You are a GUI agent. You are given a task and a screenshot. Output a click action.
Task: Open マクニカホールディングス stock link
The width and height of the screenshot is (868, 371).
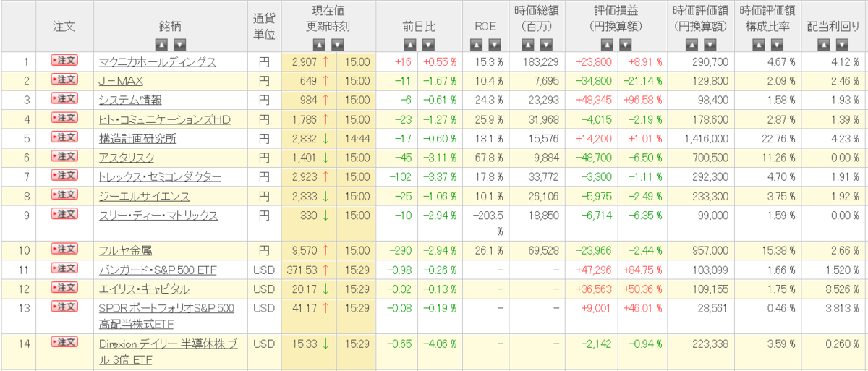tap(157, 62)
